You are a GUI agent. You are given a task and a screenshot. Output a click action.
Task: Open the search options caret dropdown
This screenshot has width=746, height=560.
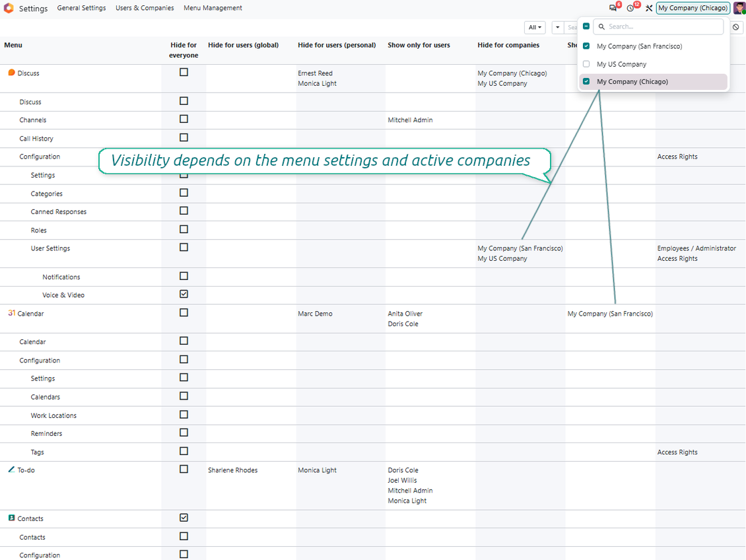point(558,28)
